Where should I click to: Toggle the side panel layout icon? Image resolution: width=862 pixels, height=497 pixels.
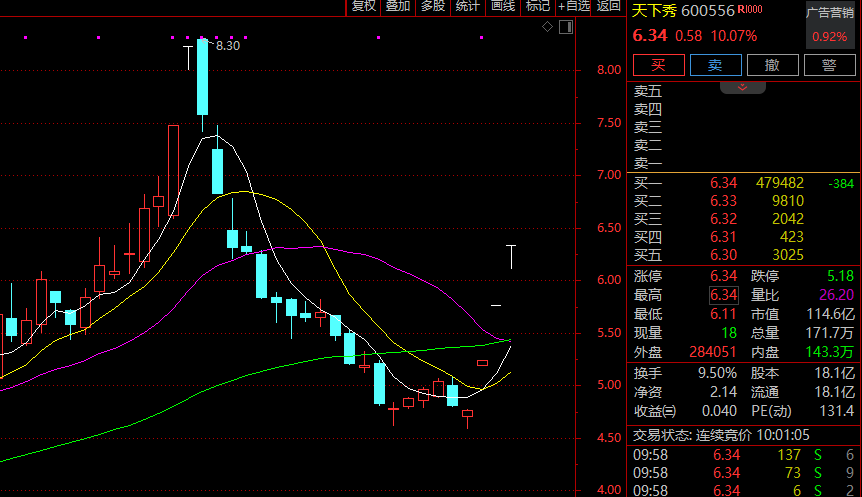566,26
